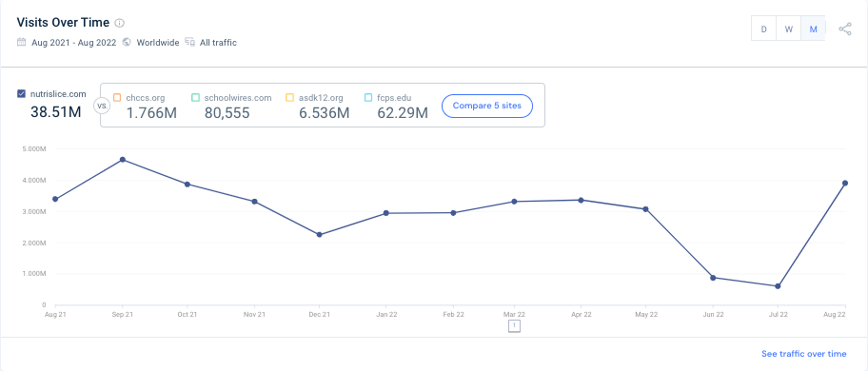Viewport: 868px width, 371px height.
Task: Enable the asdk12.org checkbox
Action: 289,98
